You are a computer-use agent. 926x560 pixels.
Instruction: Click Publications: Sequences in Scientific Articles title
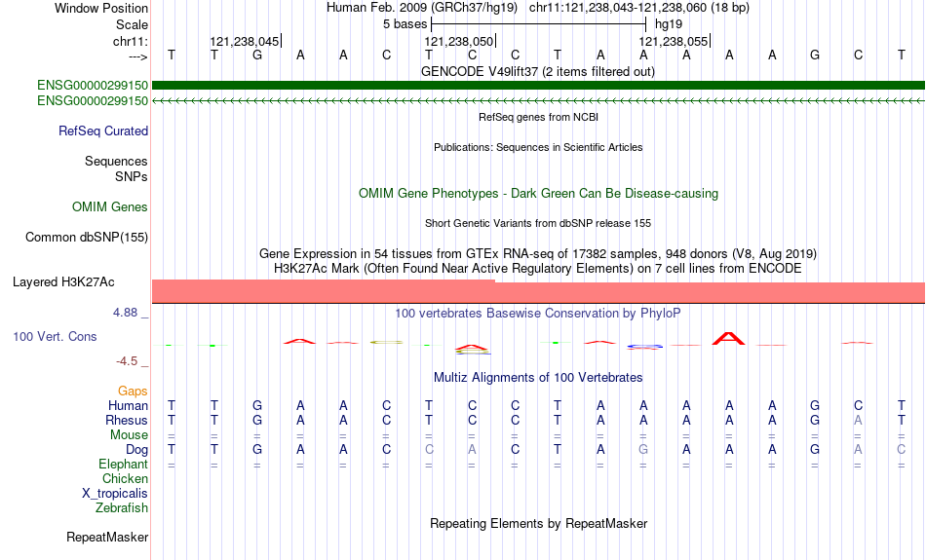coord(538,147)
